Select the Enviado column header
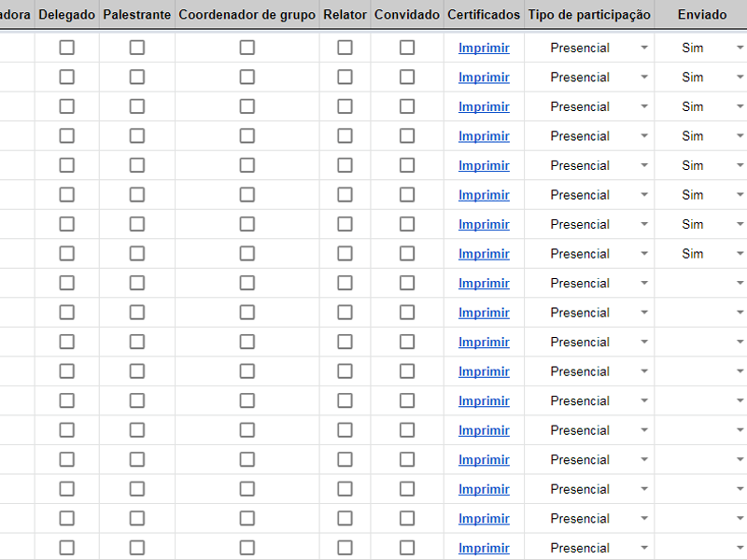The height and width of the screenshot is (560, 747). click(702, 15)
